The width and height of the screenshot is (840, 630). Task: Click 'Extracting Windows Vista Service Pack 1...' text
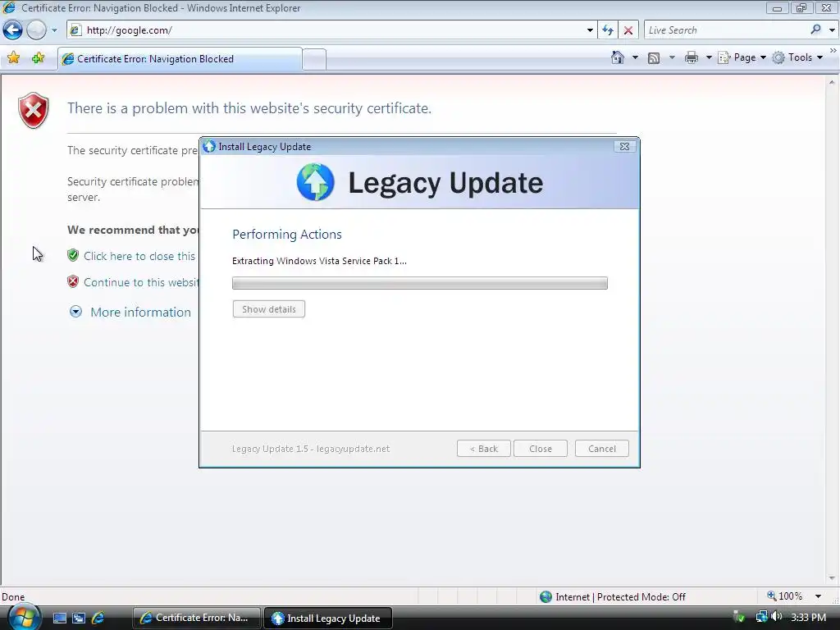click(319, 261)
